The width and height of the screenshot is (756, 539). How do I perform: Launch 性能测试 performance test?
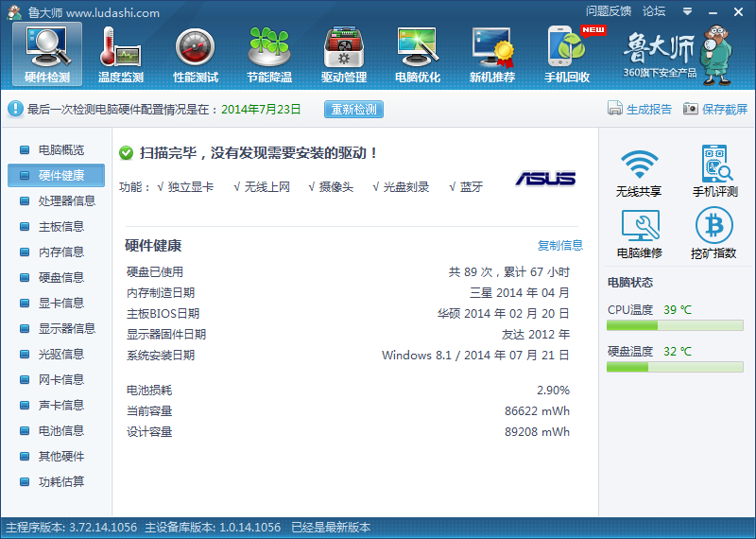click(x=196, y=55)
